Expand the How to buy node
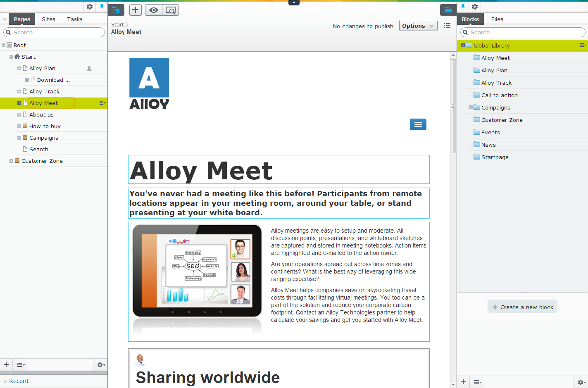 pyautogui.click(x=19, y=126)
